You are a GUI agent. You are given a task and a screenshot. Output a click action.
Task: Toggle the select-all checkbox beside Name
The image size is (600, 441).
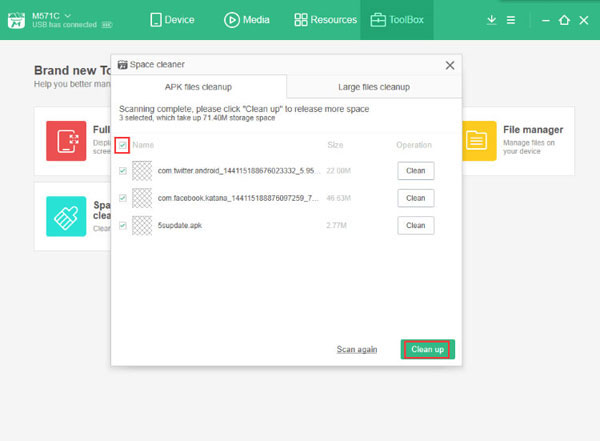click(x=122, y=146)
